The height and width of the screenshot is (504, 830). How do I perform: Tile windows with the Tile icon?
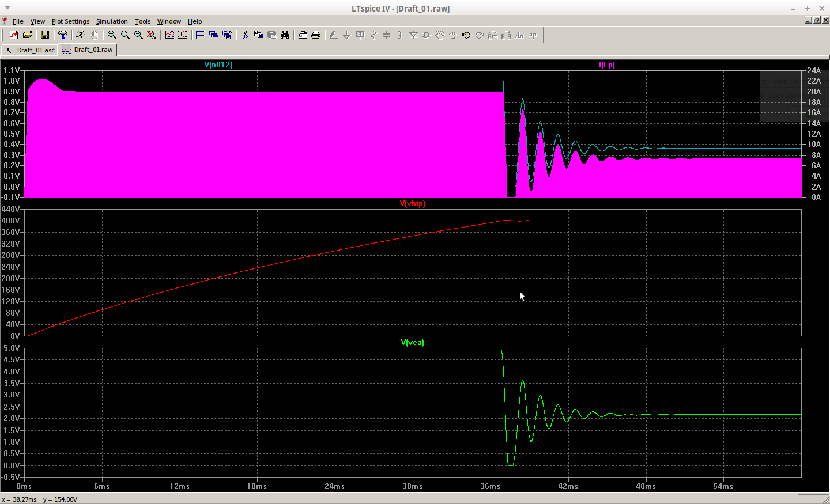click(201, 35)
